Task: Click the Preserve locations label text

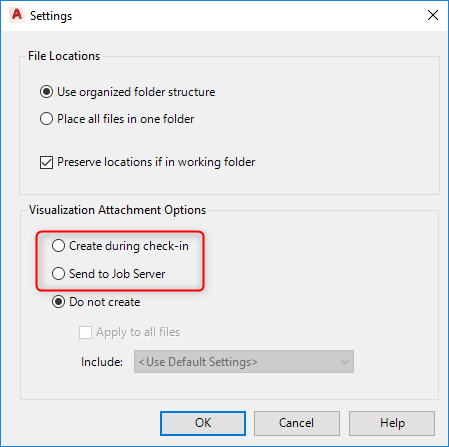Action: (x=156, y=162)
